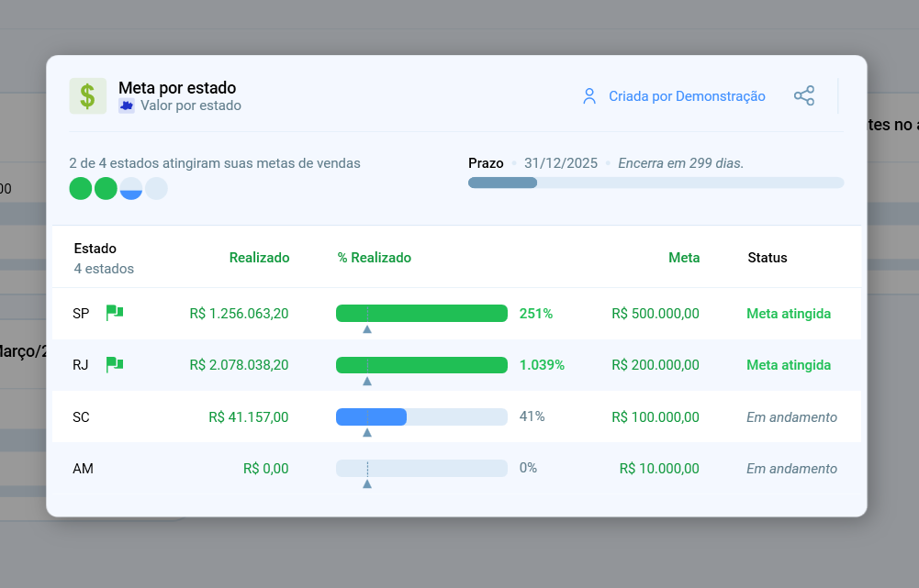919x588 pixels.
Task: Sort by the % Realizado column header
Action: tap(375, 258)
